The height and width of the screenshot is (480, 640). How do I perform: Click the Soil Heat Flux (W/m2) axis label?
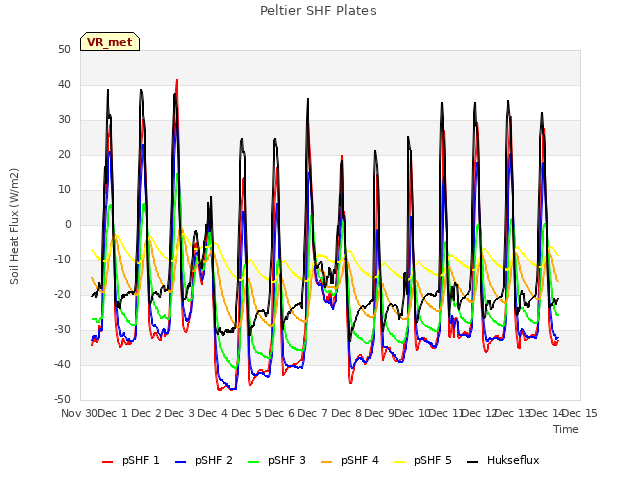14,226
